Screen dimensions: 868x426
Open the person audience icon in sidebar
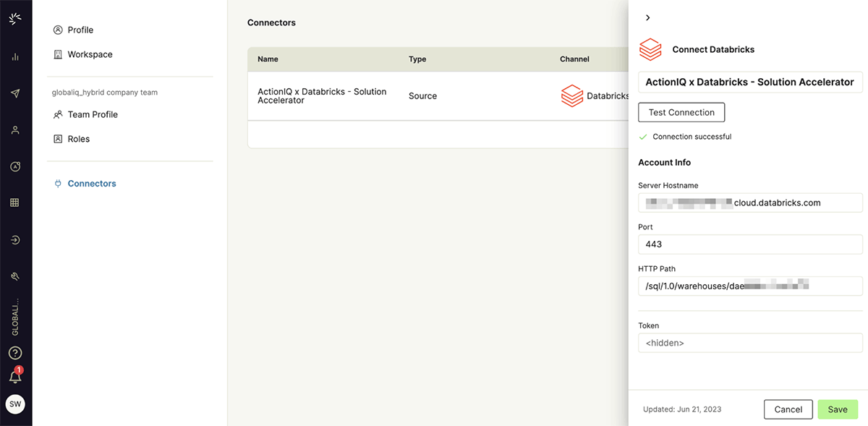point(15,130)
